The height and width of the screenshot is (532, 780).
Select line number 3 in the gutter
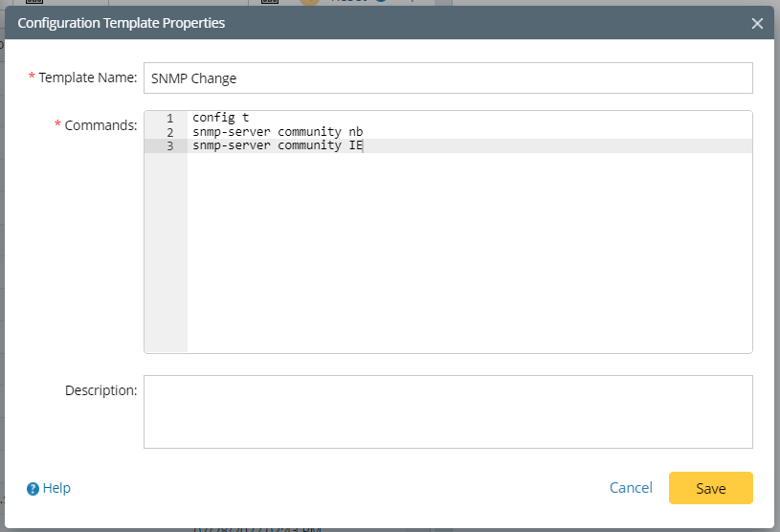click(x=169, y=146)
